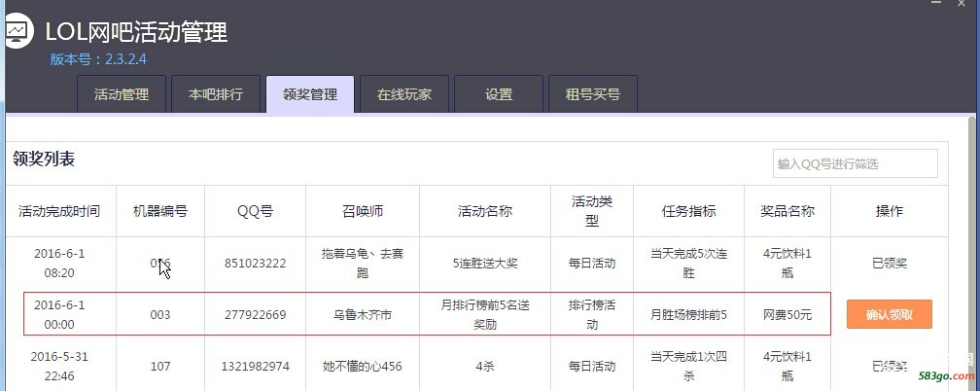
Task: Open the 活动管理 tab
Action: point(122,94)
